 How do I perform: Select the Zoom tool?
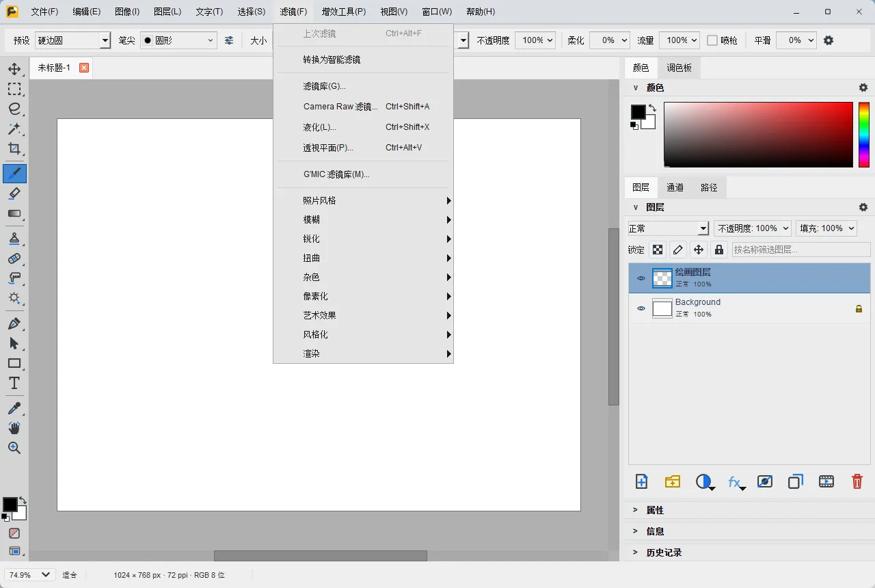coord(14,448)
